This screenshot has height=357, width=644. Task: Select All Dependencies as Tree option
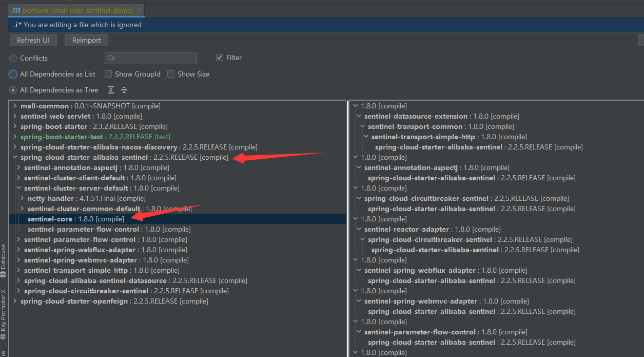[x=13, y=90]
